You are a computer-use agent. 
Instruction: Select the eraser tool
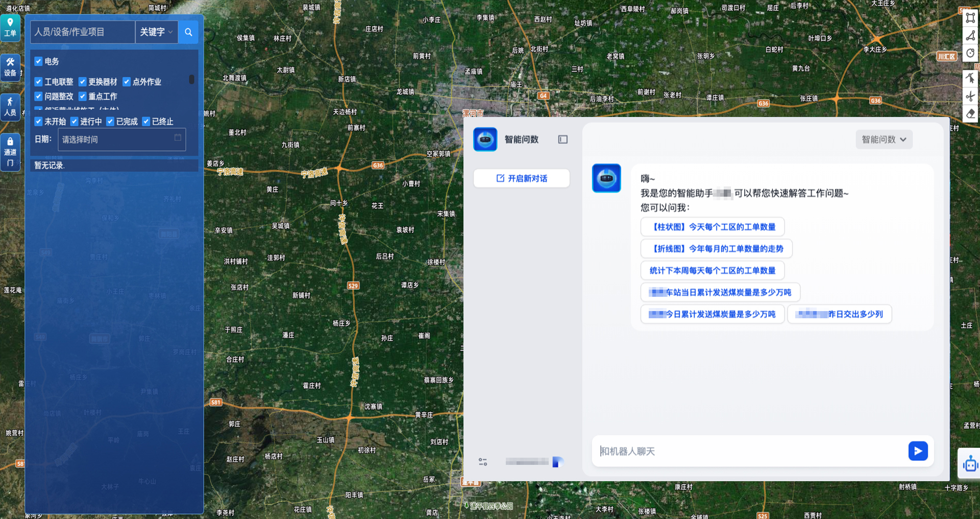coord(970,113)
